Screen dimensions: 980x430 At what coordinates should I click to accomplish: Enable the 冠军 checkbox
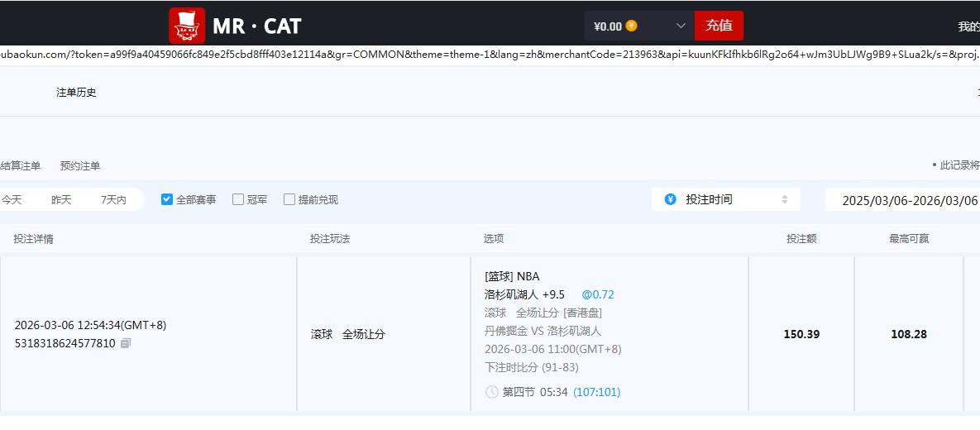tap(238, 199)
